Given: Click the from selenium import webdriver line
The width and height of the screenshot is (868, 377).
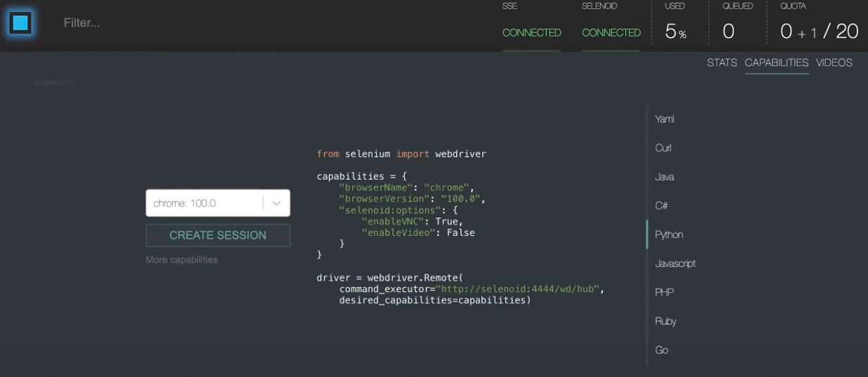Looking at the screenshot, I should 401,154.
